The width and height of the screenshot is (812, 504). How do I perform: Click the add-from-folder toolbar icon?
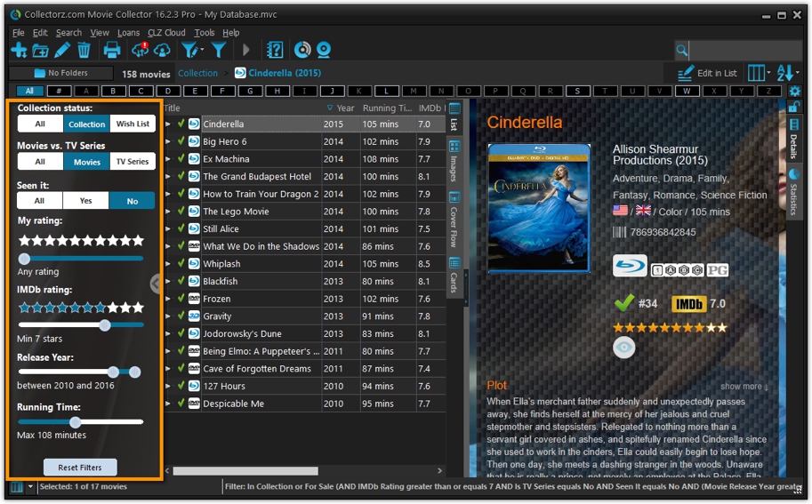click(x=40, y=51)
